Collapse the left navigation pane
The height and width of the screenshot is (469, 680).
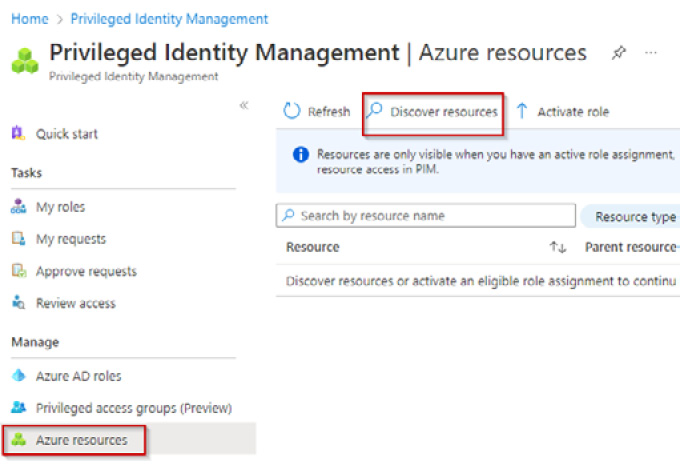point(244,105)
